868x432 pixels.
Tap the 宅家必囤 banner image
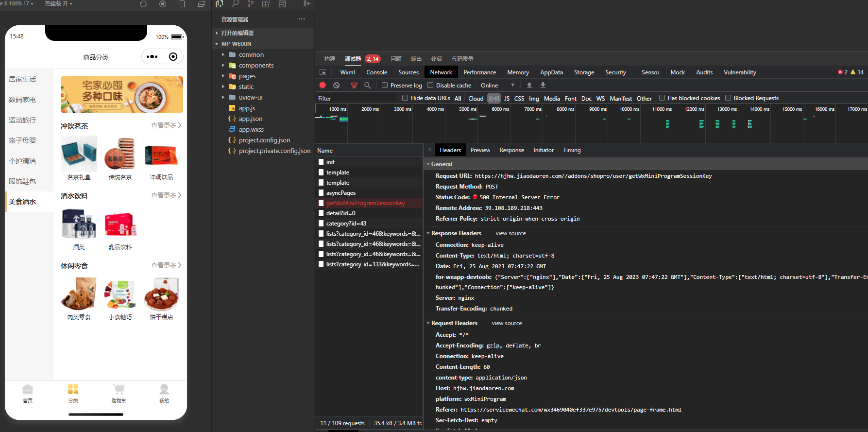click(x=122, y=94)
